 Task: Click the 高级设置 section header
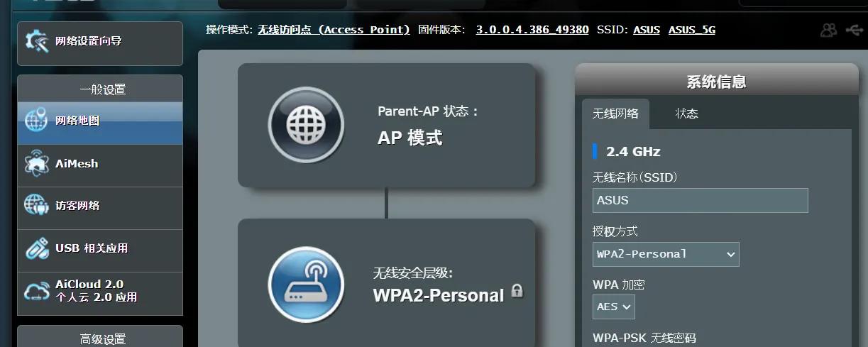(x=100, y=338)
